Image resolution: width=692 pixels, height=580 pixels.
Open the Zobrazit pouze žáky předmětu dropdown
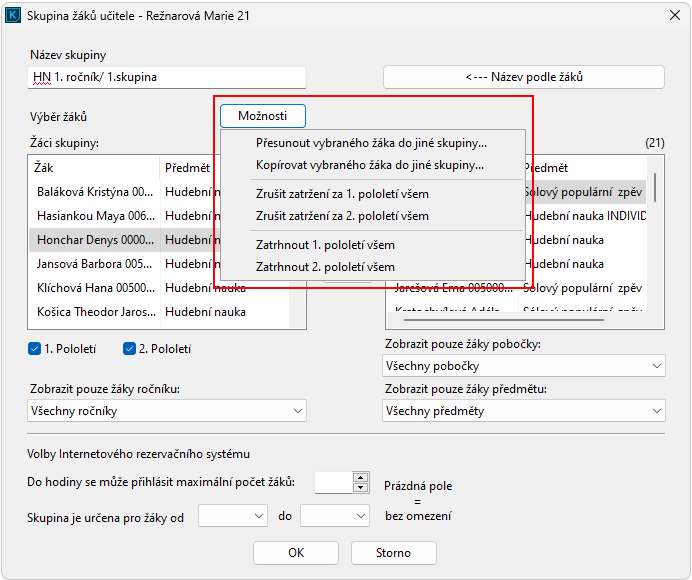(523, 410)
